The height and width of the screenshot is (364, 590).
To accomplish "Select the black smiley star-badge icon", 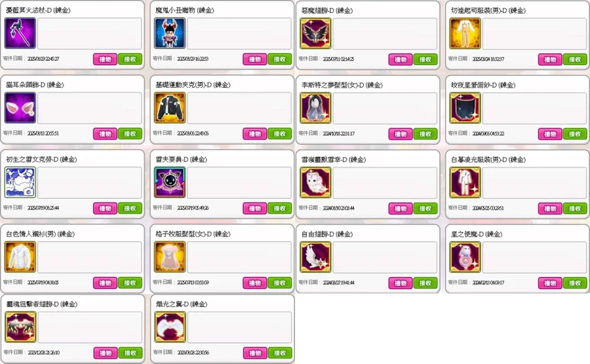I will [170, 183].
